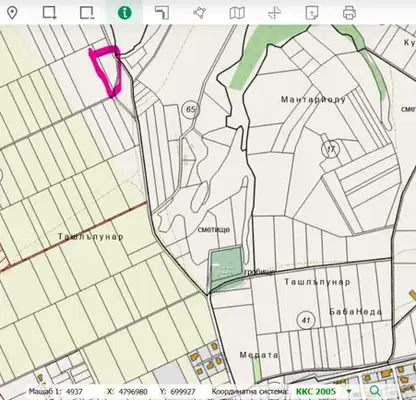This screenshot has width=416, height=400.
Task: Expand the coordinate system dropdown arrow
Action: tap(349, 391)
